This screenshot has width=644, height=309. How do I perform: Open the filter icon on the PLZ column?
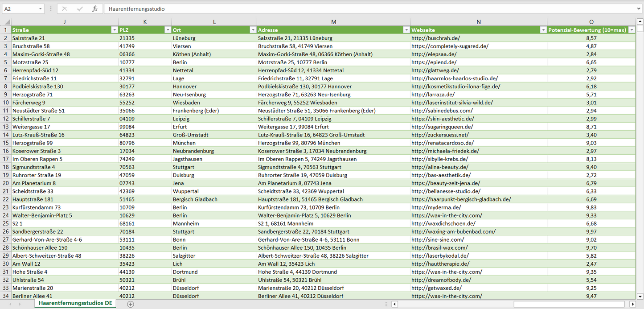pos(168,29)
